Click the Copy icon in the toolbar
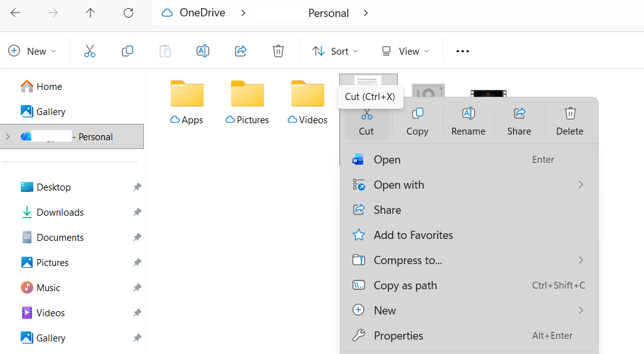Screen dimensions: 644x354 point(128,51)
